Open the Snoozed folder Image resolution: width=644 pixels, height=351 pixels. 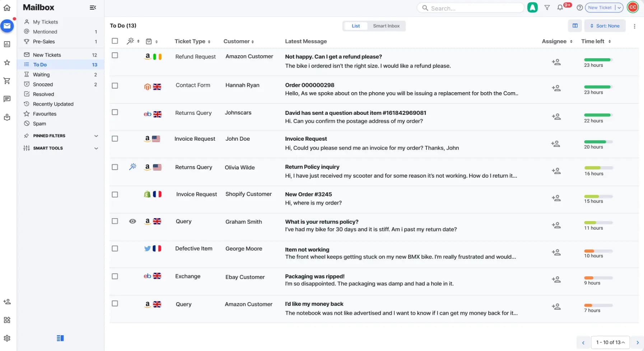pos(61,84)
